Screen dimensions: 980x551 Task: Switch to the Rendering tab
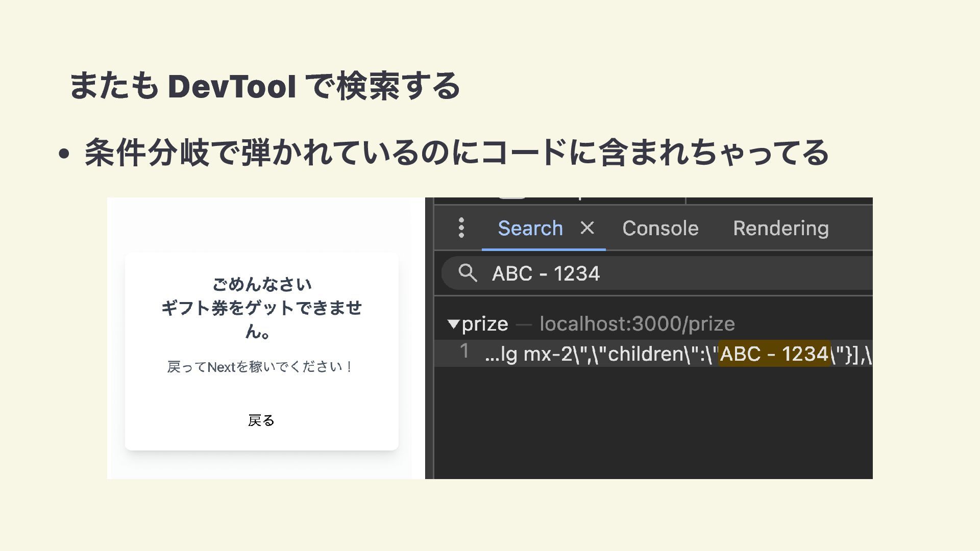coord(780,228)
